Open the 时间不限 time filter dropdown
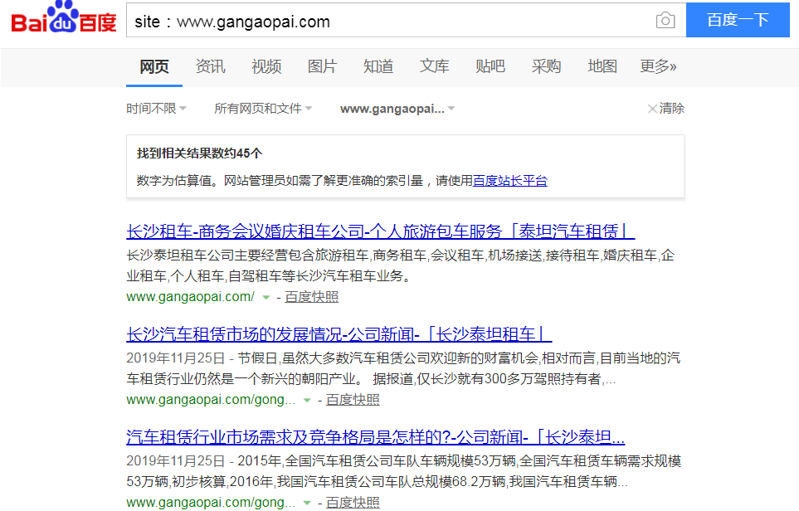Screen dimensions: 799x511 (156, 109)
